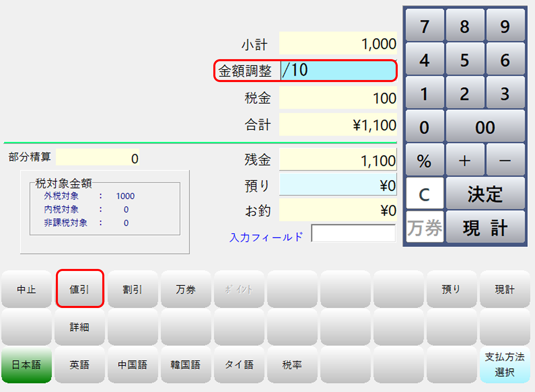The image size is (535, 392).
Task: Tap the plus key on the keypad
Action: [465, 161]
